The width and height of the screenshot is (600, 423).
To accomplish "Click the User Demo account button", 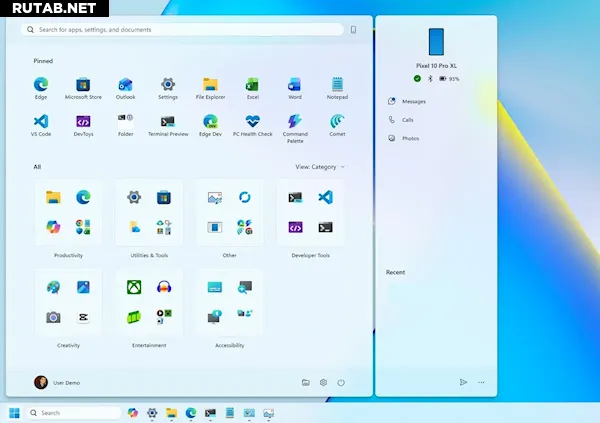I will click(x=56, y=382).
